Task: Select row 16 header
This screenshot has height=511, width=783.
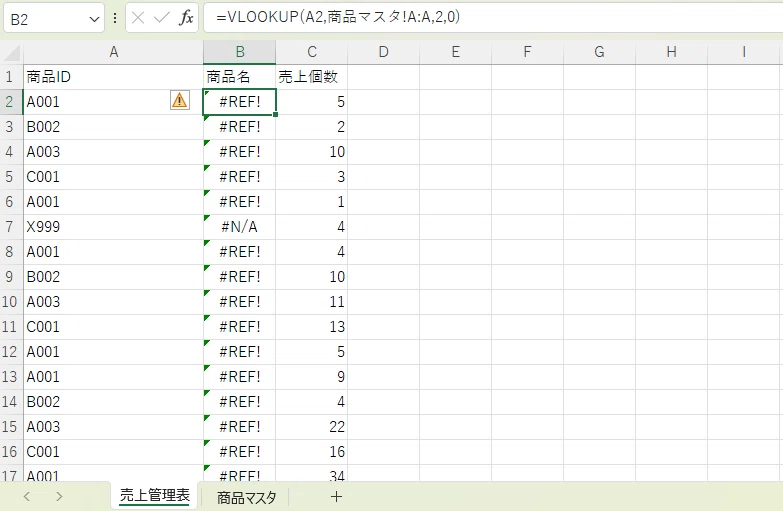Action: click(x=9, y=452)
